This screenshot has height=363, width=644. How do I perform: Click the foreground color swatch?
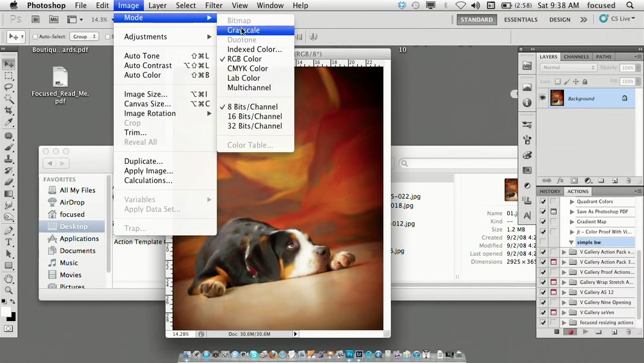coord(6,311)
